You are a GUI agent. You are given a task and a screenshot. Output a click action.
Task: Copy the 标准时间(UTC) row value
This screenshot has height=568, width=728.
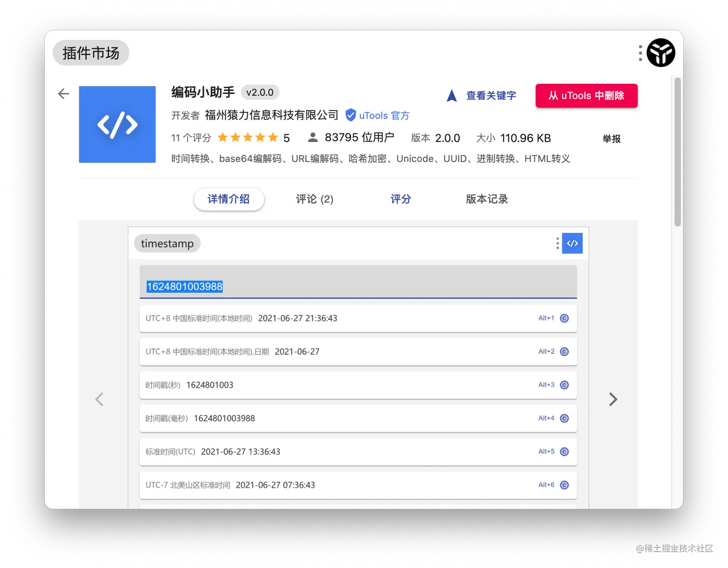coord(565,452)
